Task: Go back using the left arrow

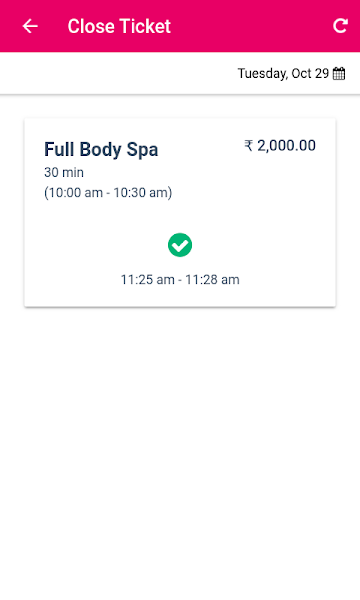Action: click(30, 26)
